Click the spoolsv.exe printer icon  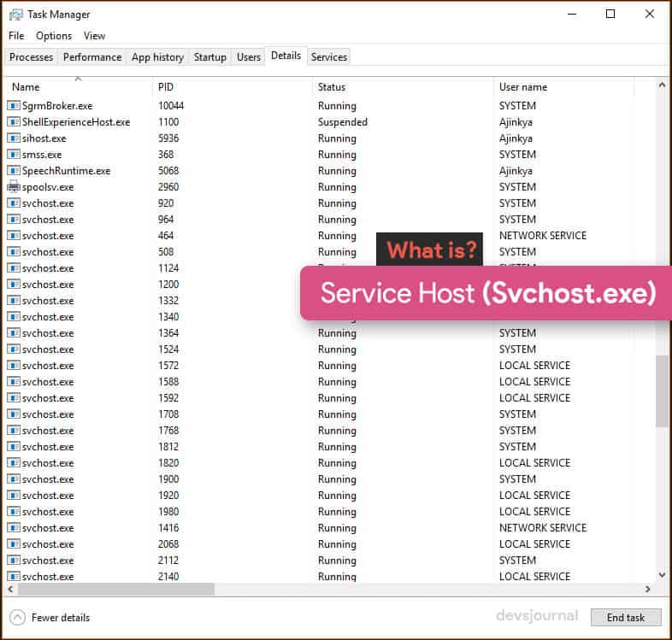point(14,187)
